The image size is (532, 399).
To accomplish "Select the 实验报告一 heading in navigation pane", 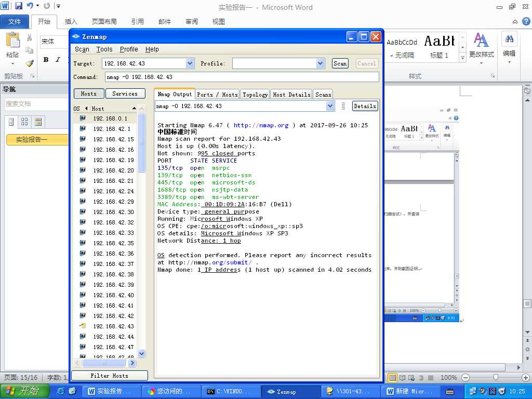I will point(37,139).
